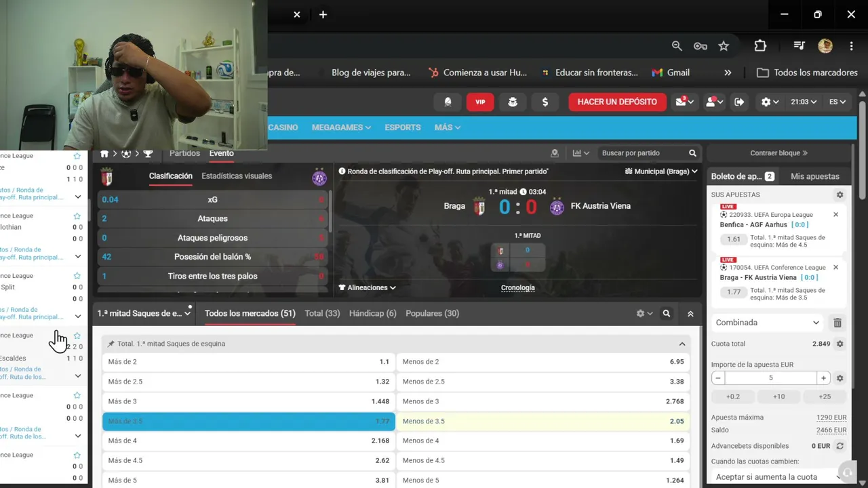The height and width of the screenshot is (488, 868).
Task: Open the bet slip settings gear
Action: point(840,195)
